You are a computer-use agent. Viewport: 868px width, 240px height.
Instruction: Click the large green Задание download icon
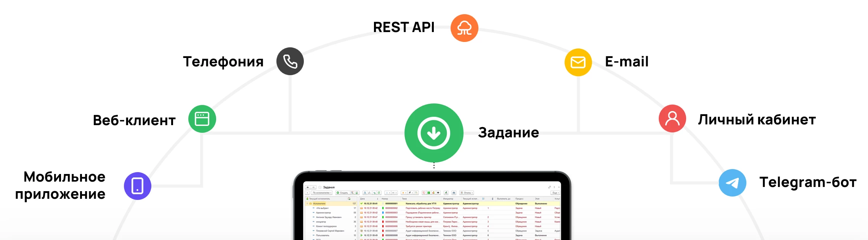pyautogui.click(x=433, y=133)
